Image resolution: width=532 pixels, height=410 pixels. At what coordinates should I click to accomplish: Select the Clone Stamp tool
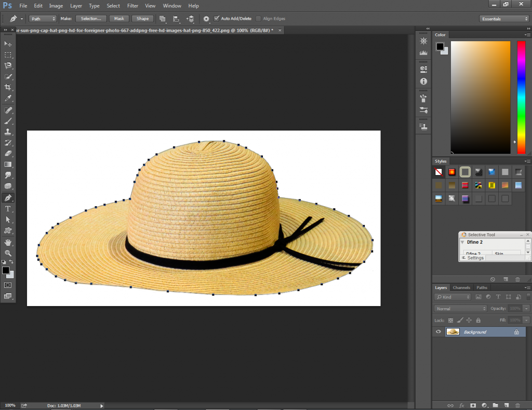pyautogui.click(x=8, y=131)
